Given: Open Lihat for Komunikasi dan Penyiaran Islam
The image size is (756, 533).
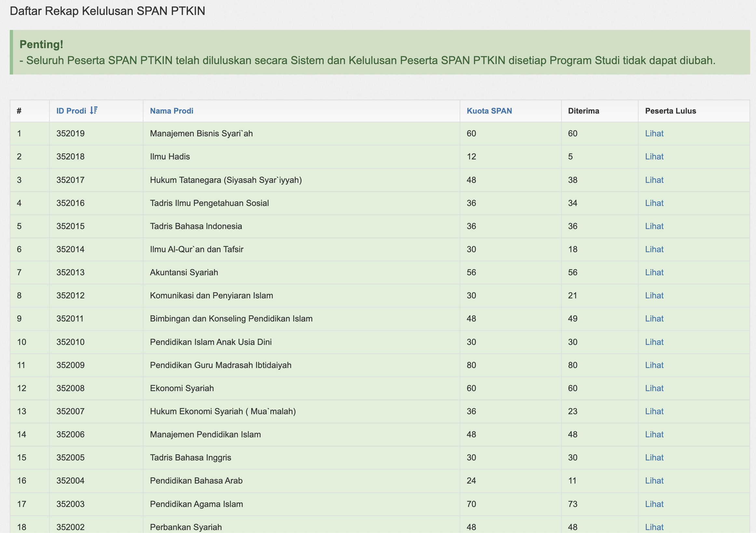Looking at the screenshot, I should pos(654,295).
